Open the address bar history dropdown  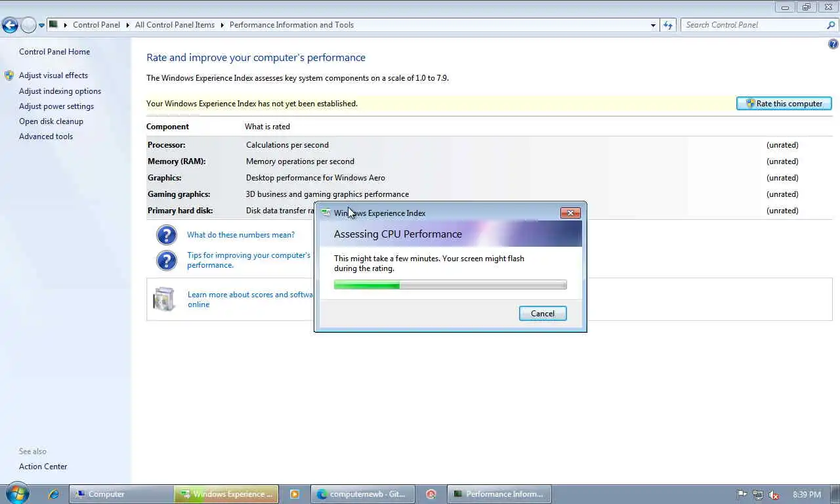click(x=653, y=25)
